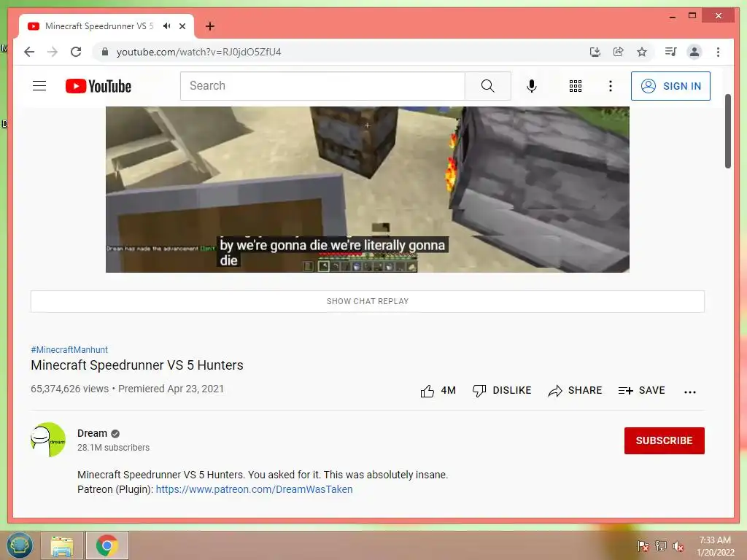Viewport: 747px width, 560px height.
Task: Click the page vertical scrollbar thumb
Action: pyautogui.click(x=727, y=131)
